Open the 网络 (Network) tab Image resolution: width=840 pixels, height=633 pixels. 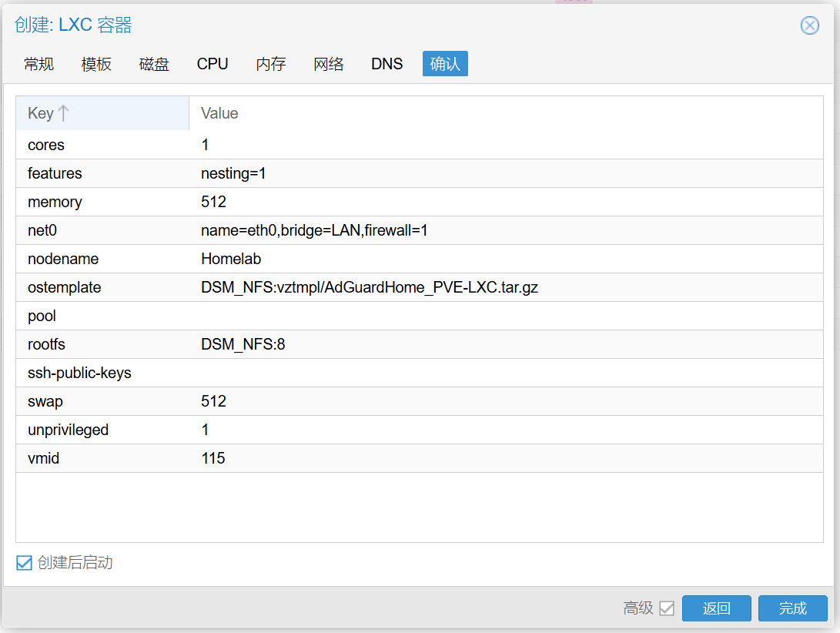tap(329, 65)
